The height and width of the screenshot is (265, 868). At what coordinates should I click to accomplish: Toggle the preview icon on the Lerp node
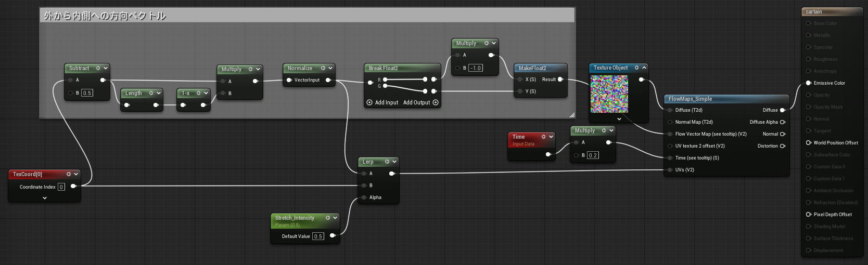(x=387, y=162)
